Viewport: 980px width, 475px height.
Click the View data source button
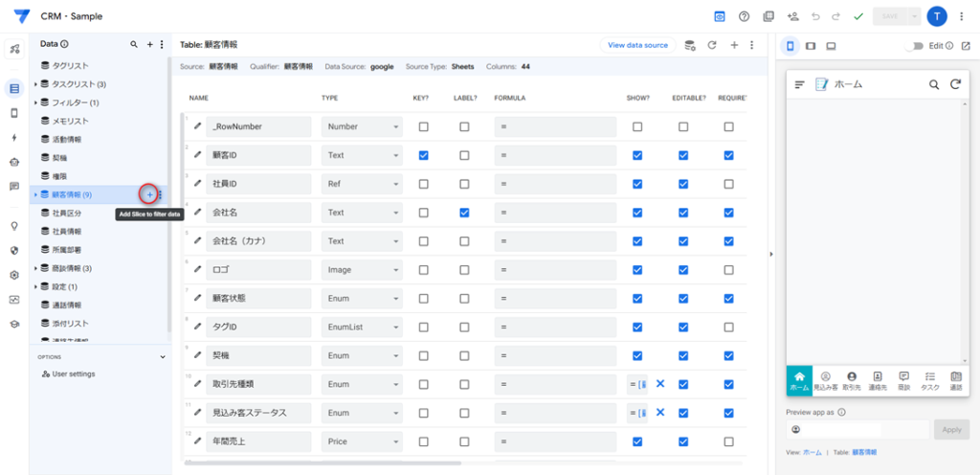(637, 45)
